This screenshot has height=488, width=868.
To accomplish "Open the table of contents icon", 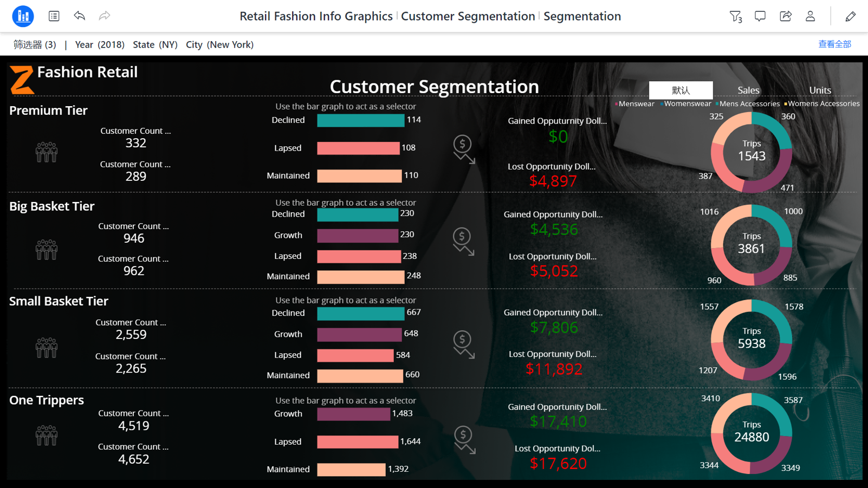I will click(x=54, y=16).
